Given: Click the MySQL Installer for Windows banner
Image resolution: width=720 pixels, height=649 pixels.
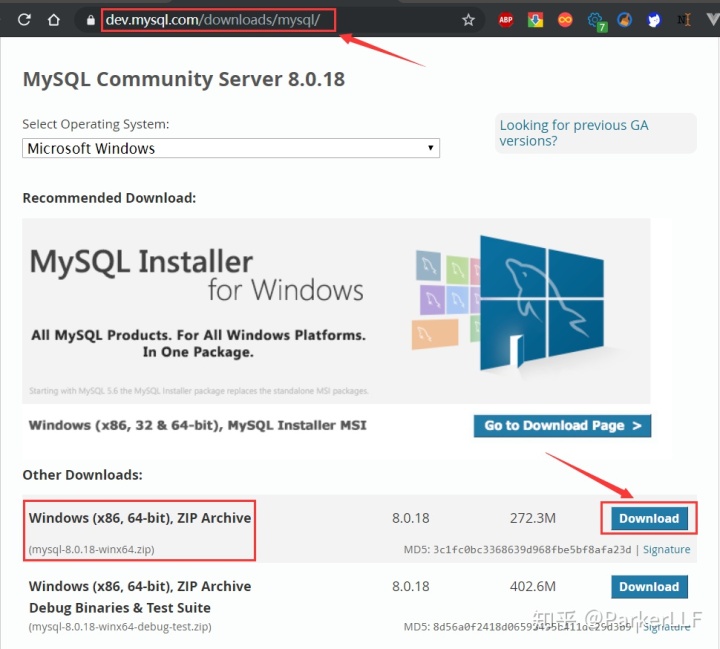Looking at the screenshot, I should (336, 311).
